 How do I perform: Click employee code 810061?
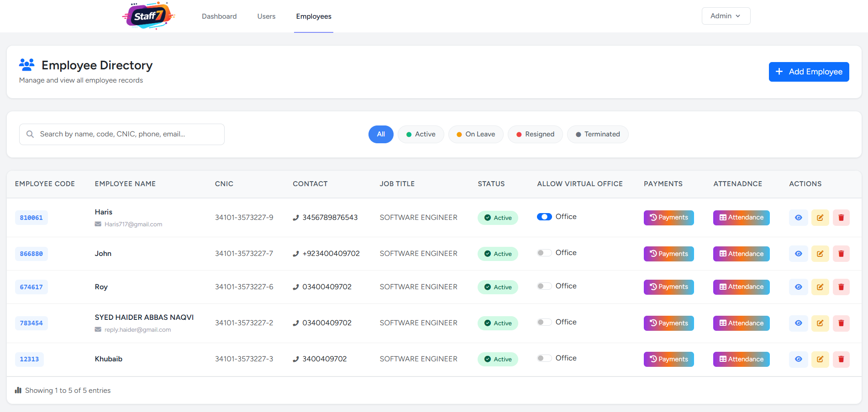[x=31, y=218]
